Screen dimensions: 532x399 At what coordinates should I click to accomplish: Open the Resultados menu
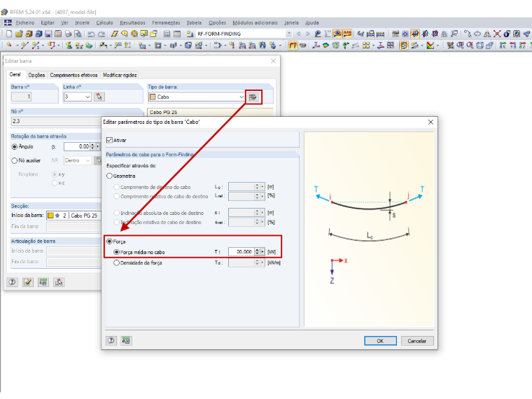132,22
